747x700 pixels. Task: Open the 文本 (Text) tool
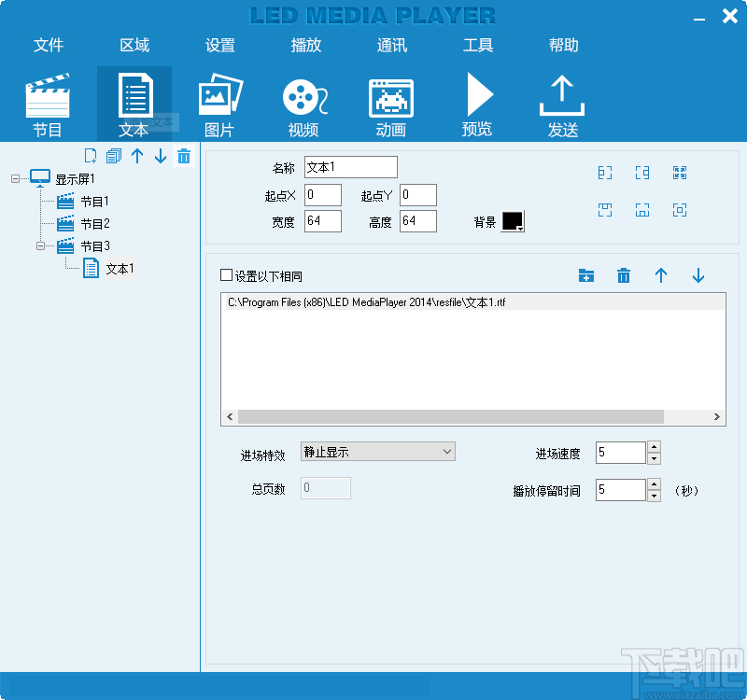133,103
